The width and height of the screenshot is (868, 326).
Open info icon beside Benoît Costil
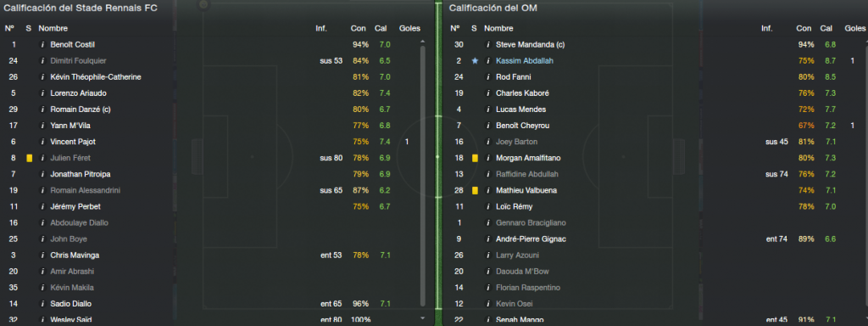point(42,44)
